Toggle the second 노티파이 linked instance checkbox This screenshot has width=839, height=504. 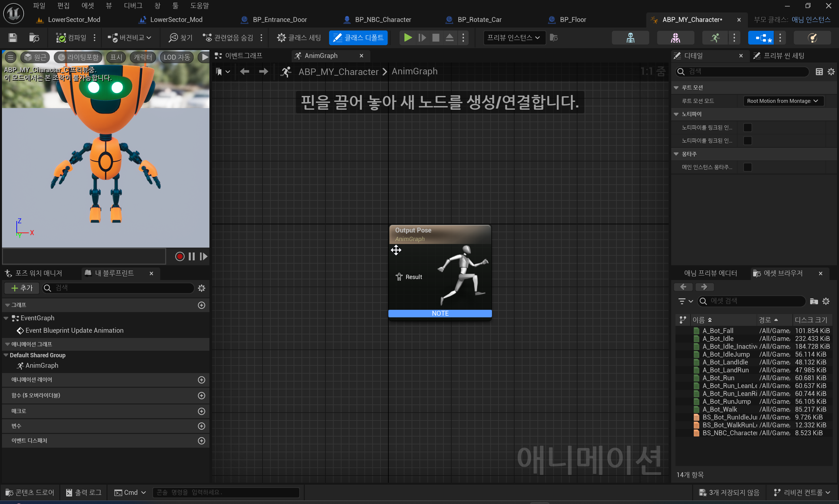click(747, 140)
